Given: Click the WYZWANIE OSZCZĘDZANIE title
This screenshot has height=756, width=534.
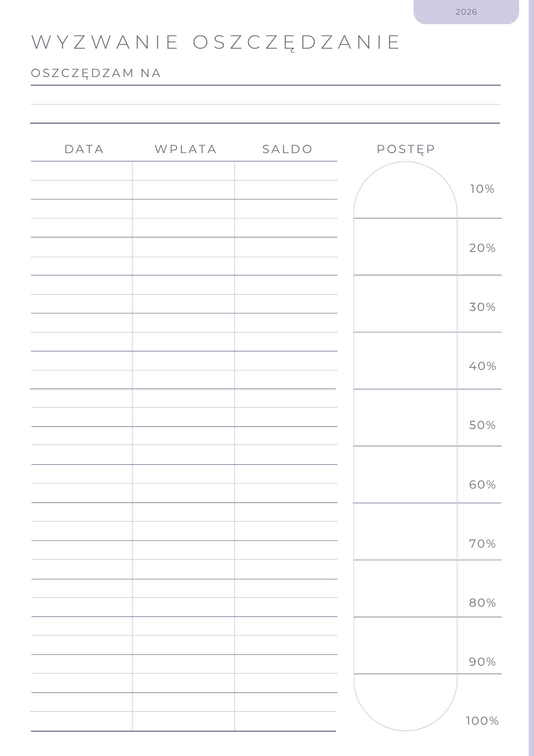Looking at the screenshot, I should [216, 43].
